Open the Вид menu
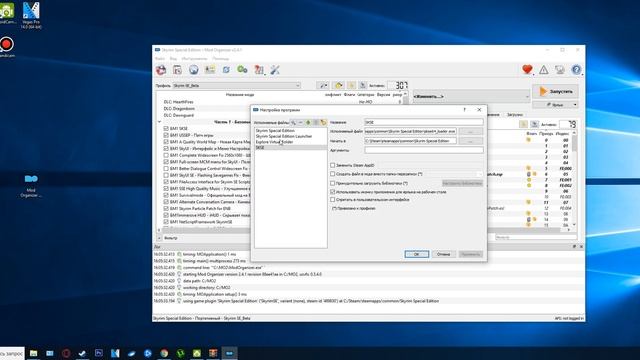The image size is (640, 360). pos(173,59)
